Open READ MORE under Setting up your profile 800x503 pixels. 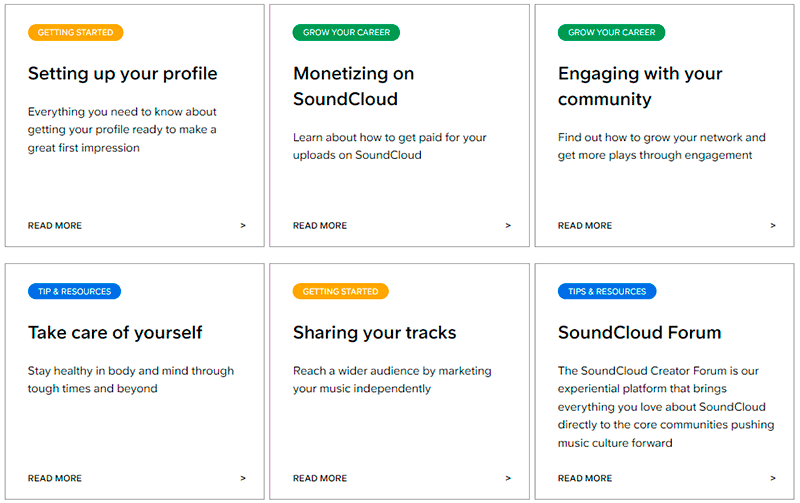(55, 225)
